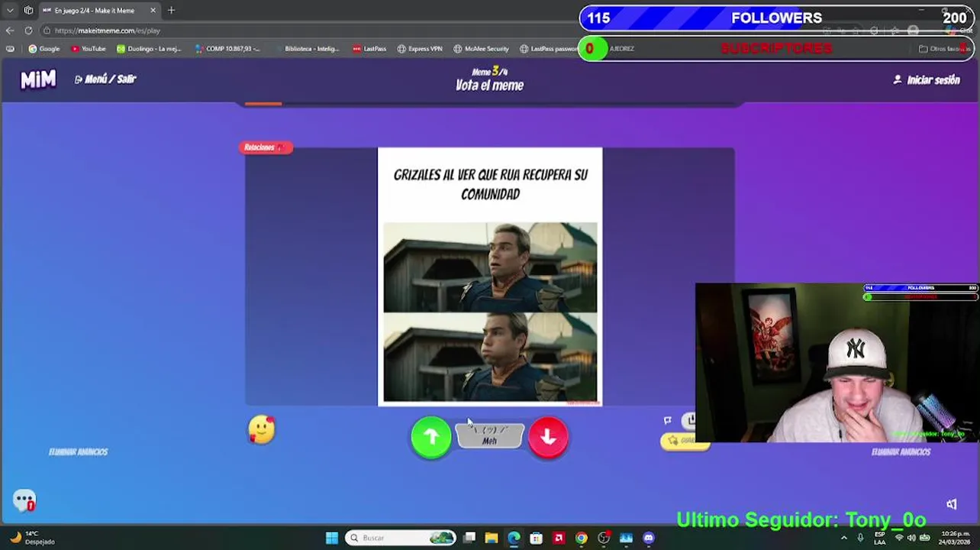The width and height of the screenshot is (980, 550).
Task: Click the MiM logo
Action: pos(38,79)
